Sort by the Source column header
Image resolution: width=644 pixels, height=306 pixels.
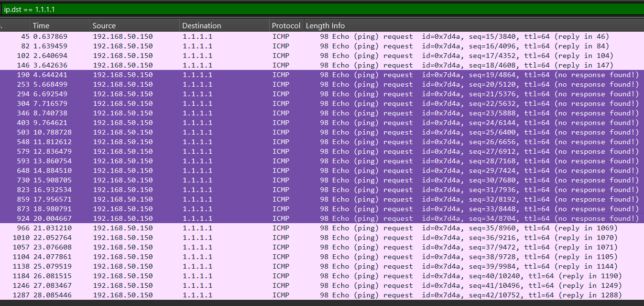135,26
